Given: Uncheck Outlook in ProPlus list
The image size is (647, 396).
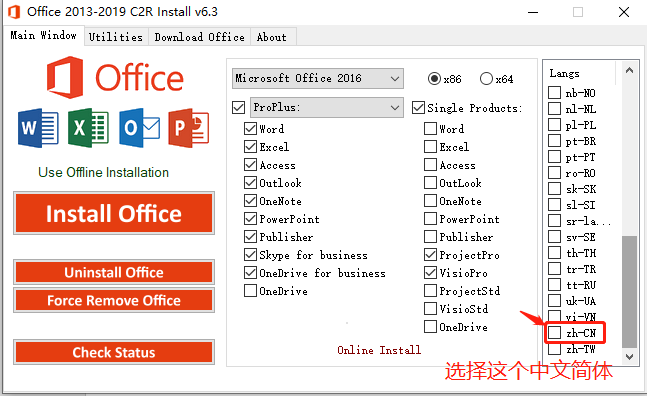Looking at the screenshot, I should (x=250, y=183).
